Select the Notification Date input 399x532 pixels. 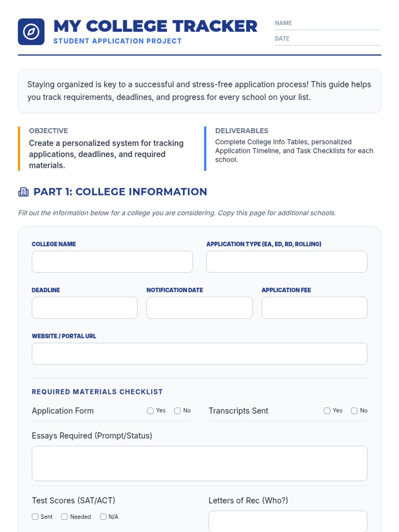point(199,308)
